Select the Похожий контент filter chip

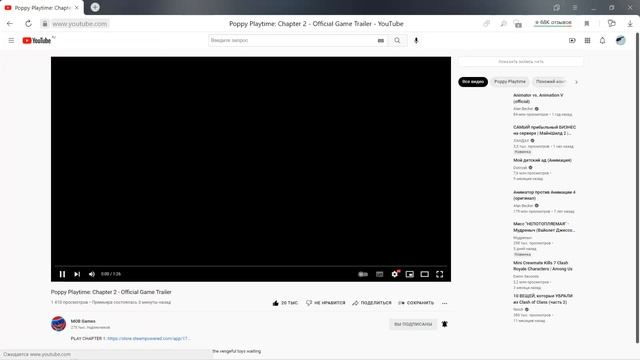[549, 82]
